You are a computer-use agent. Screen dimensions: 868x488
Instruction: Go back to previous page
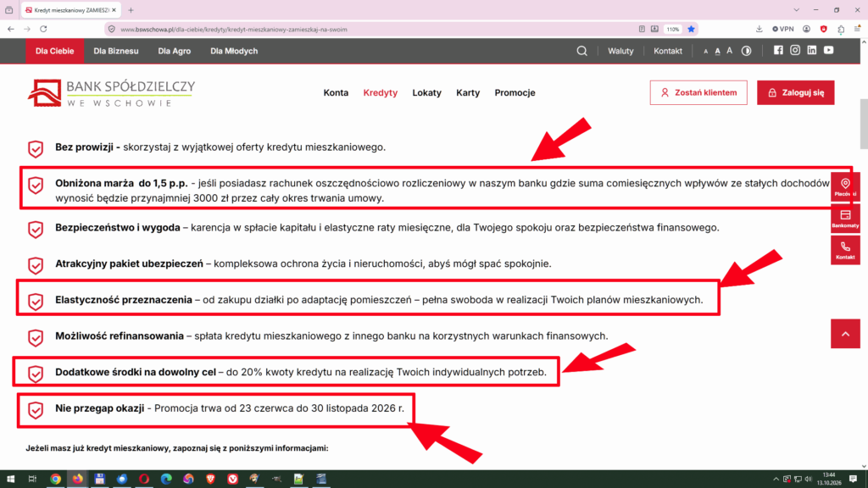pyautogui.click(x=11, y=30)
